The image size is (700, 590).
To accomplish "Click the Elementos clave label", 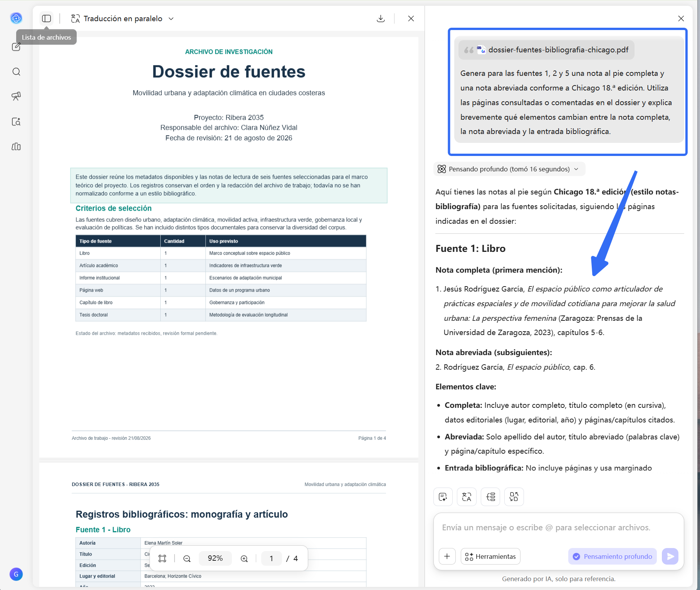I will [x=466, y=387].
